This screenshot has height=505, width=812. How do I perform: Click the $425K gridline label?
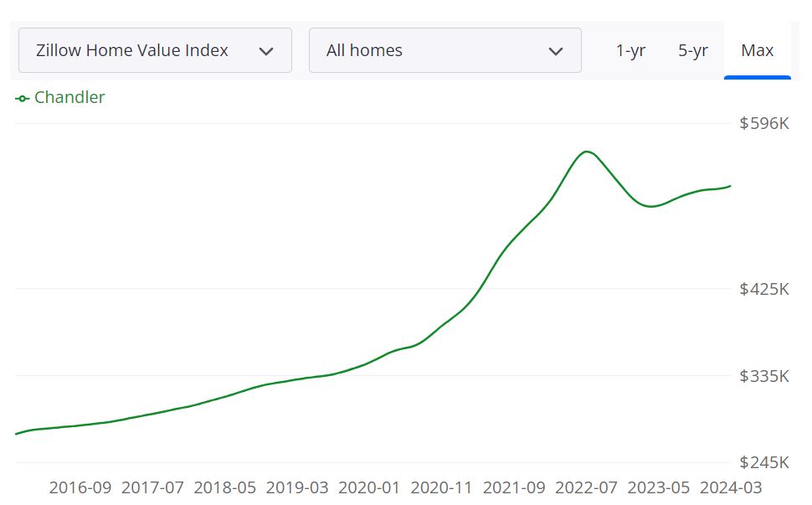point(763,289)
